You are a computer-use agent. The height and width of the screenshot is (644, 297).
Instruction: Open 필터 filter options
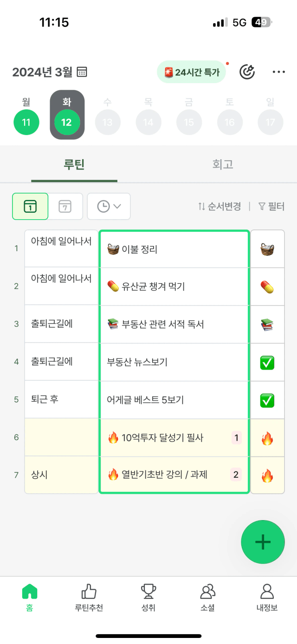point(271,207)
